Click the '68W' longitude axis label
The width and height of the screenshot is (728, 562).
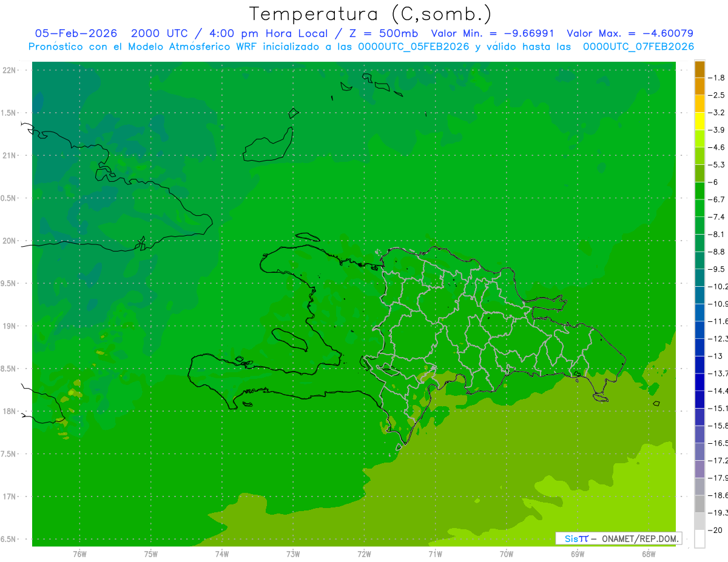648,554
